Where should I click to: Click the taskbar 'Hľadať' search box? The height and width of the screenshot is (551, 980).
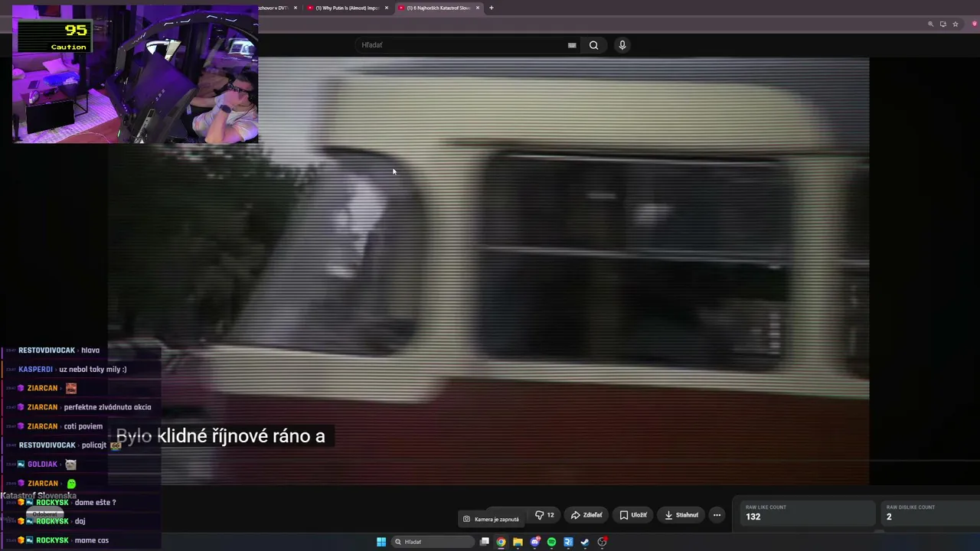pyautogui.click(x=433, y=542)
